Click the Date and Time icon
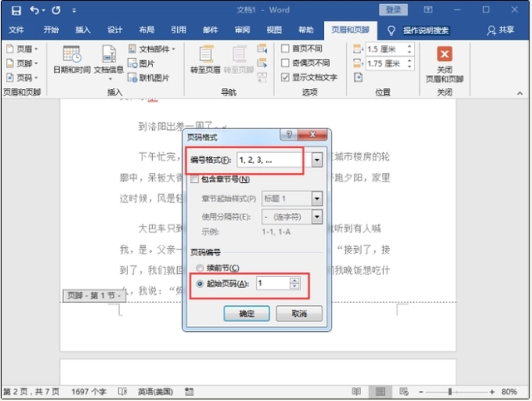Screen dimensions: 532x401 tap(71, 55)
